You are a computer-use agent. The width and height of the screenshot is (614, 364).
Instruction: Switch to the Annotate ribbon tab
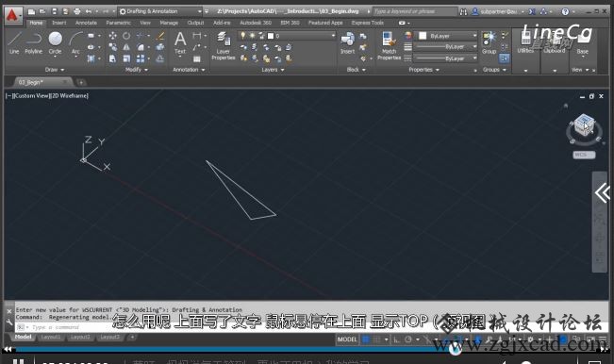click(86, 23)
